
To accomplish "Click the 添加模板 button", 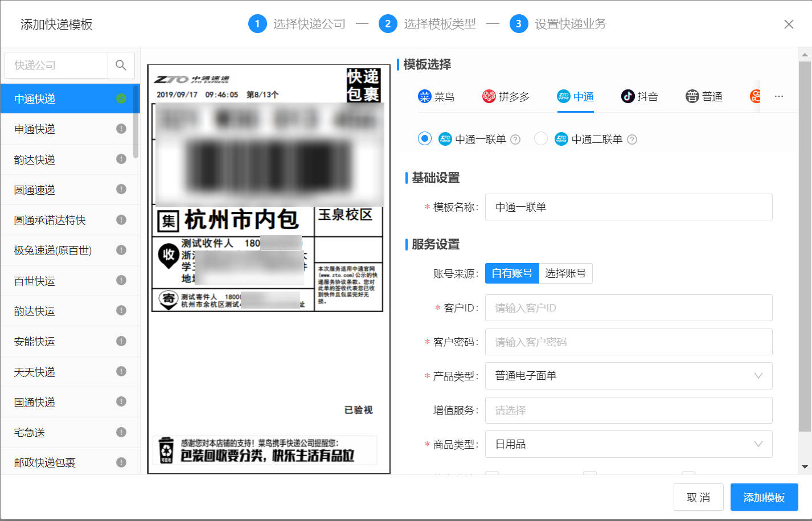I will [764, 497].
